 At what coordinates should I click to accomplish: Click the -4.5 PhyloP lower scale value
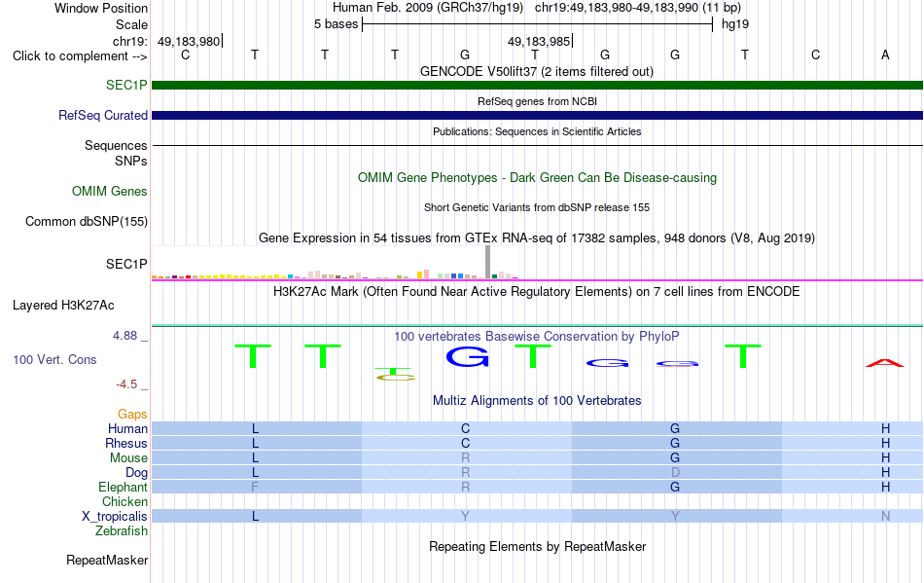126,384
